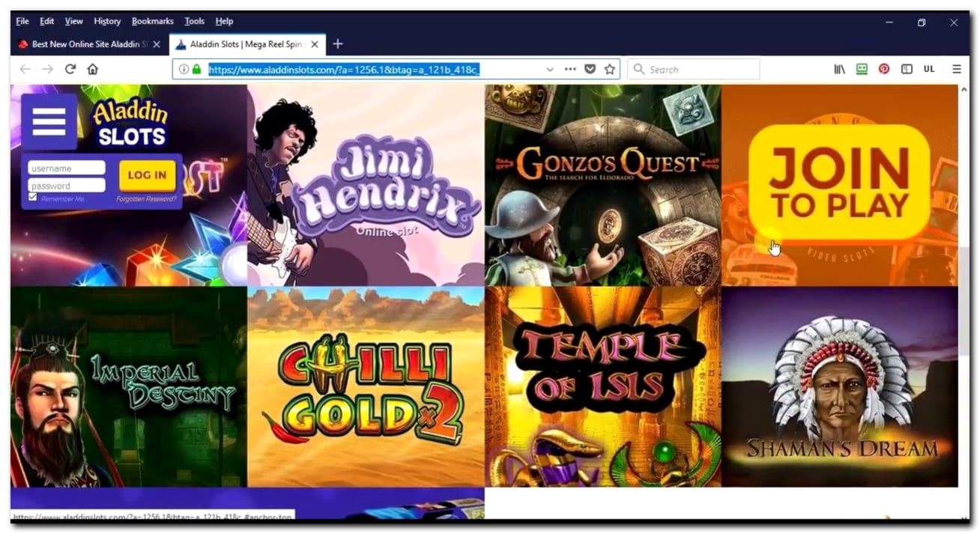Click the Remember Me label text
Image resolution: width=980 pixels, height=534 pixels.
(x=62, y=199)
